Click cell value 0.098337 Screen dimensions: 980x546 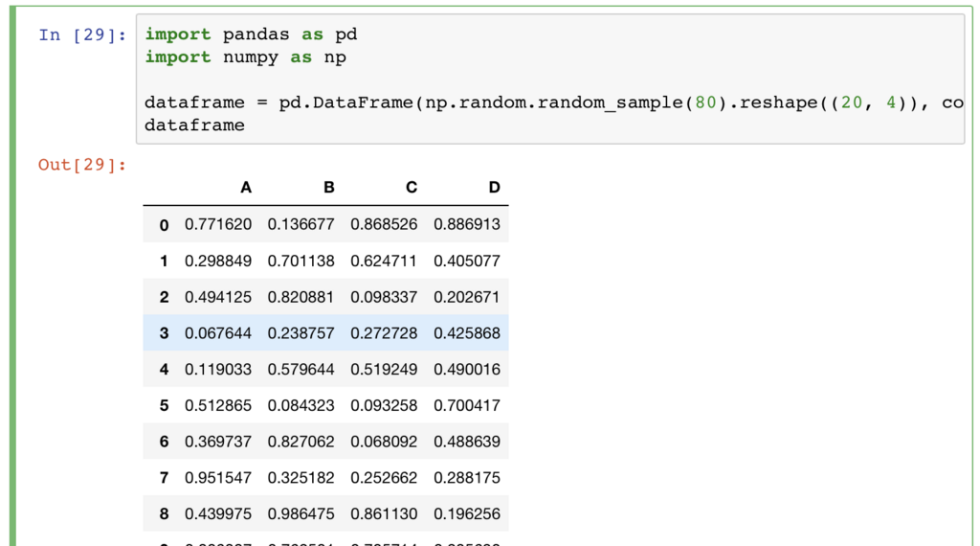point(384,297)
